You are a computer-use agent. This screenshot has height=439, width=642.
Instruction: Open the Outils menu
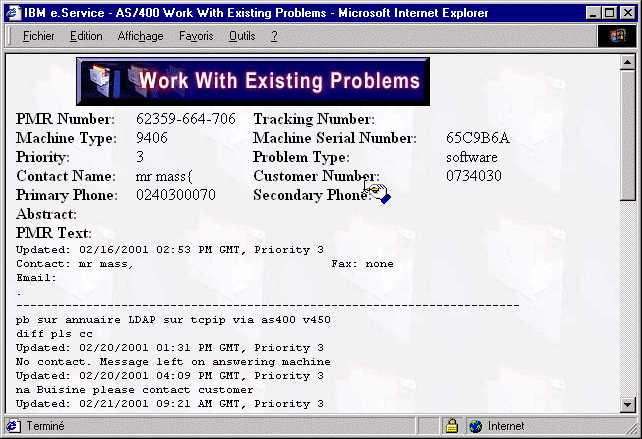[242, 36]
